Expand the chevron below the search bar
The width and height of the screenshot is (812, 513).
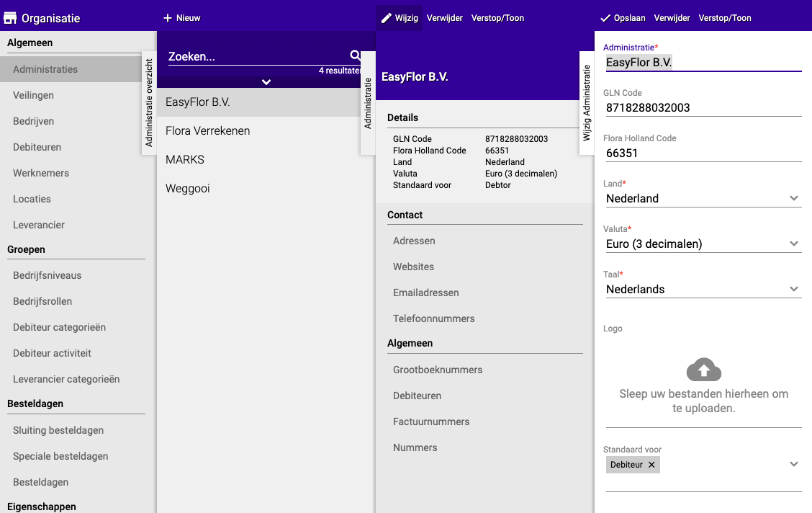click(x=266, y=82)
